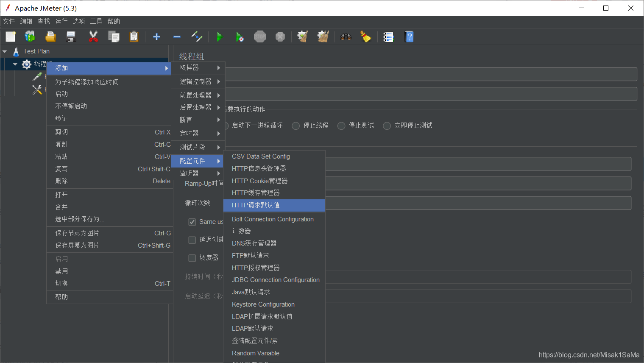Image resolution: width=644 pixels, height=363 pixels.
Task: Click the Stop test toolbar icon
Action: click(260, 36)
